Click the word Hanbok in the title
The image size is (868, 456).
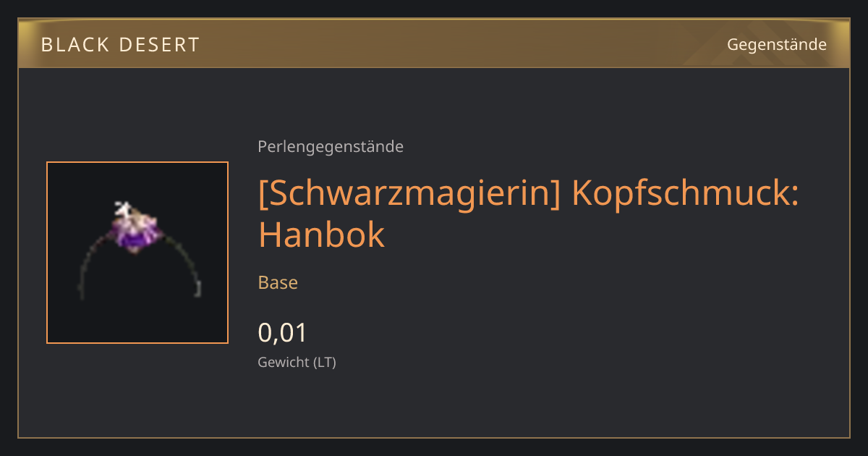click(x=321, y=234)
